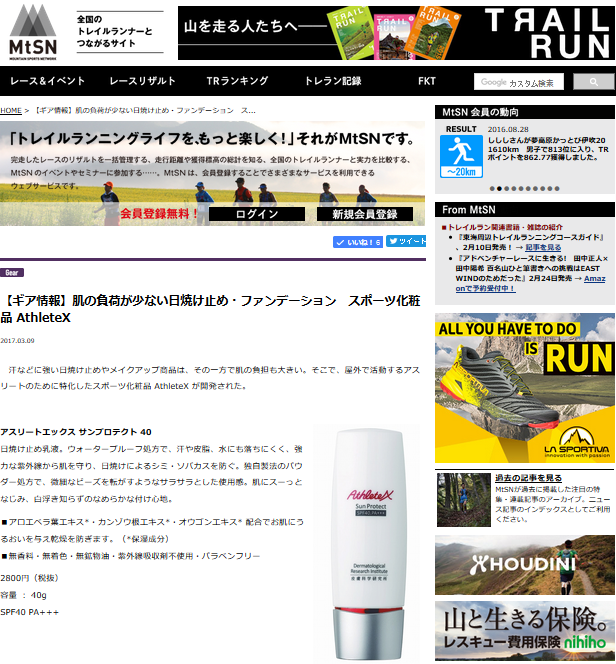Click the article title about AthleteX
The height and width of the screenshot is (664, 616).
pyautogui.click(x=210, y=309)
